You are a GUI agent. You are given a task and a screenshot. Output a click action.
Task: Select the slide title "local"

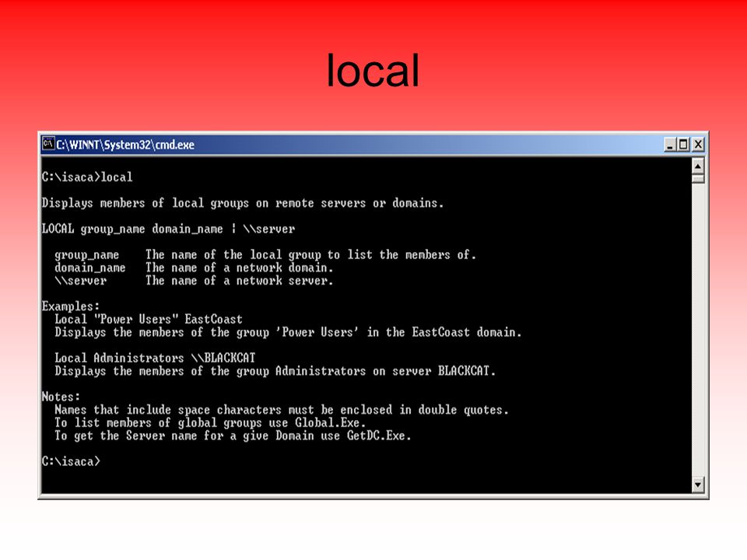click(x=373, y=71)
